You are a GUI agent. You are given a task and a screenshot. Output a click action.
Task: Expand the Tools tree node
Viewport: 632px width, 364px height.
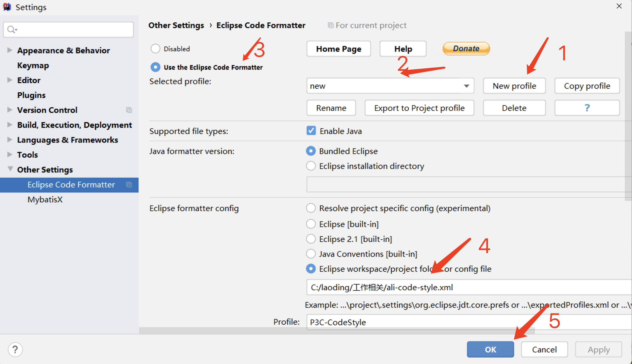tap(10, 154)
